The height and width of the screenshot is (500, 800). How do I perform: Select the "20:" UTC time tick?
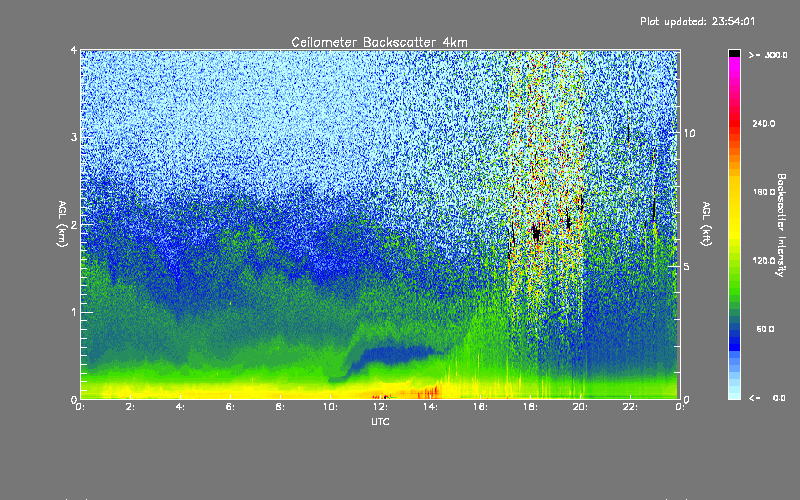[580, 407]
